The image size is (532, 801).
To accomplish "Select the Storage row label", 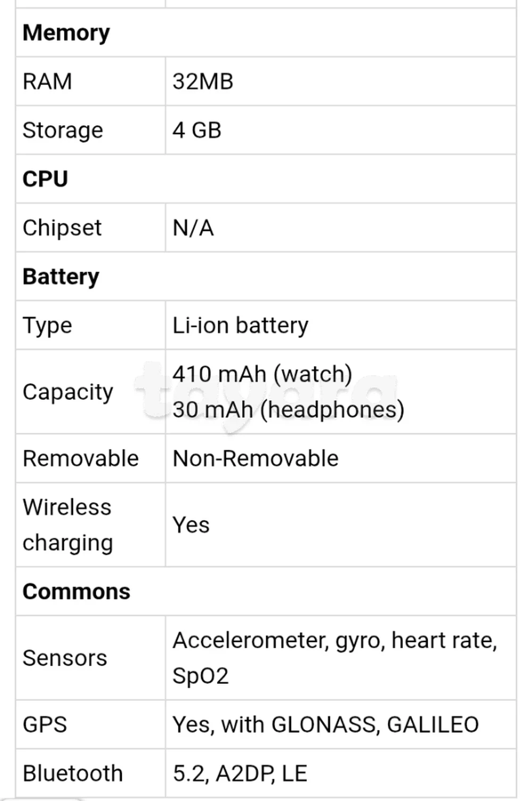I will click(63, 130).
